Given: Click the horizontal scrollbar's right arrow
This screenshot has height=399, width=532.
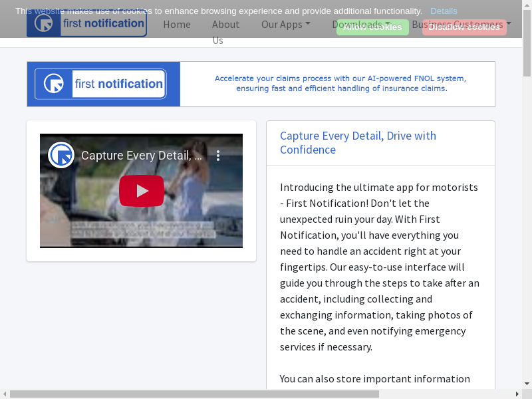Looking at the screenshot, I should (x=517, y=394).
